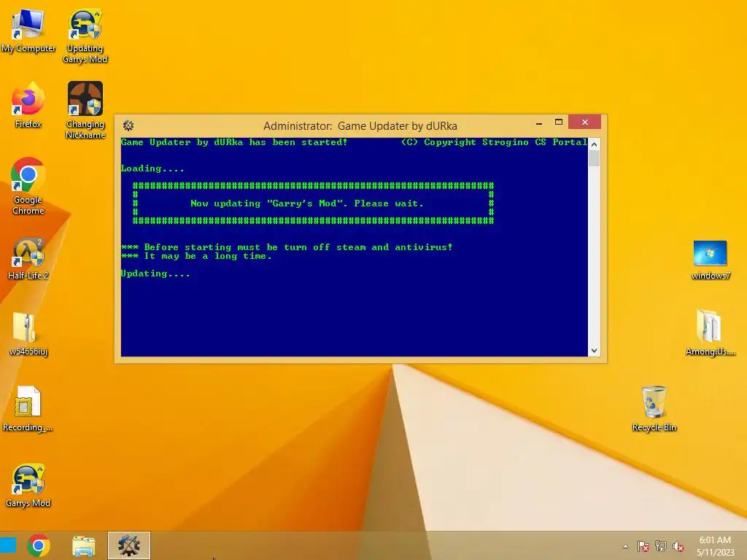
Task: Select the w54656iuj zip archive
Action: pyautogui.click(x=28, y=334)
